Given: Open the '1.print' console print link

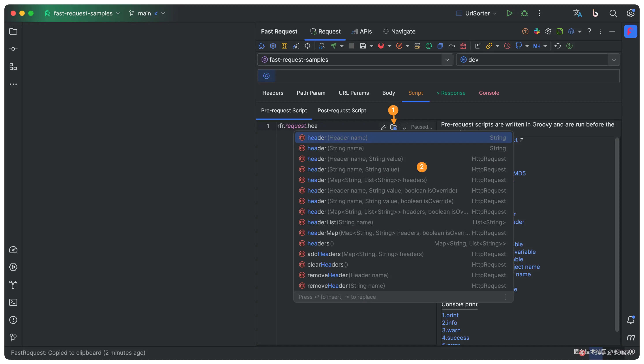Looking at the screenshot, I should 450,315.
